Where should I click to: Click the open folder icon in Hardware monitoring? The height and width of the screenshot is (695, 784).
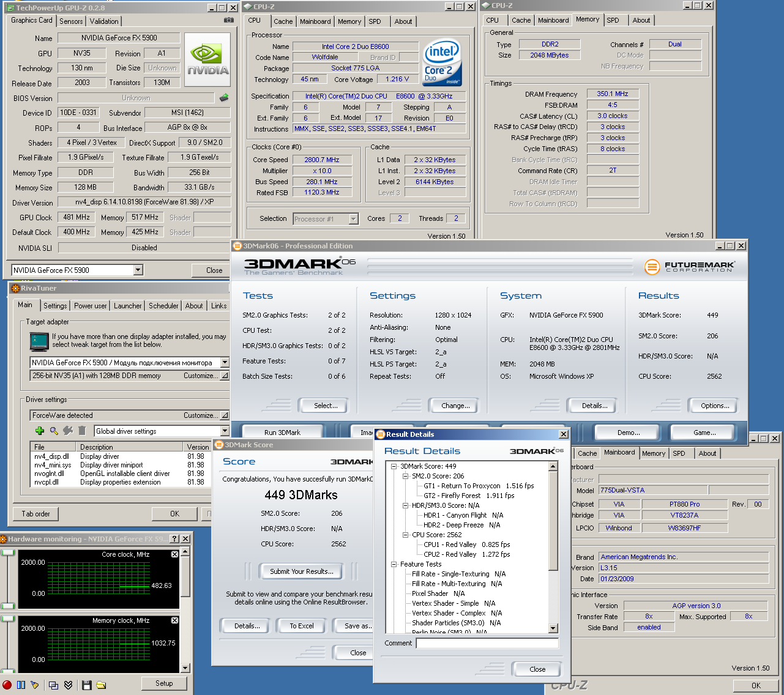[x=101, y=685]
